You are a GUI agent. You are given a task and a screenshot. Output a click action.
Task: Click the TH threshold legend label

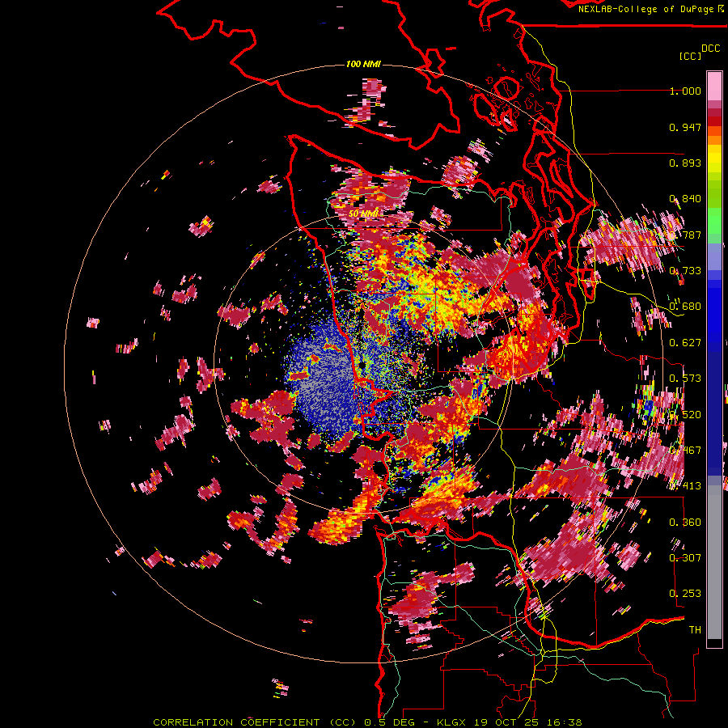pos(695,630)
